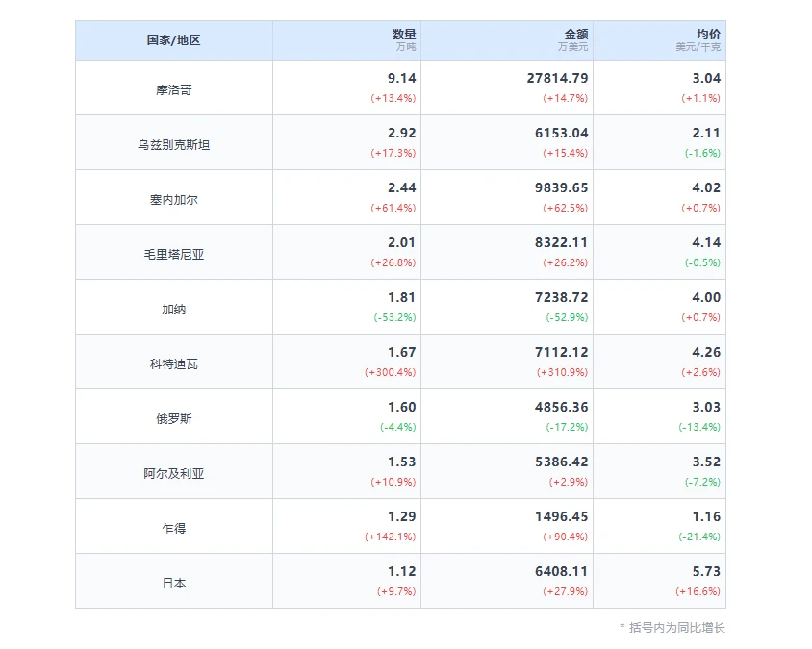This screenshot has height=649, width=812.
Task: Click amount value 4856.36
Action: 562,408
